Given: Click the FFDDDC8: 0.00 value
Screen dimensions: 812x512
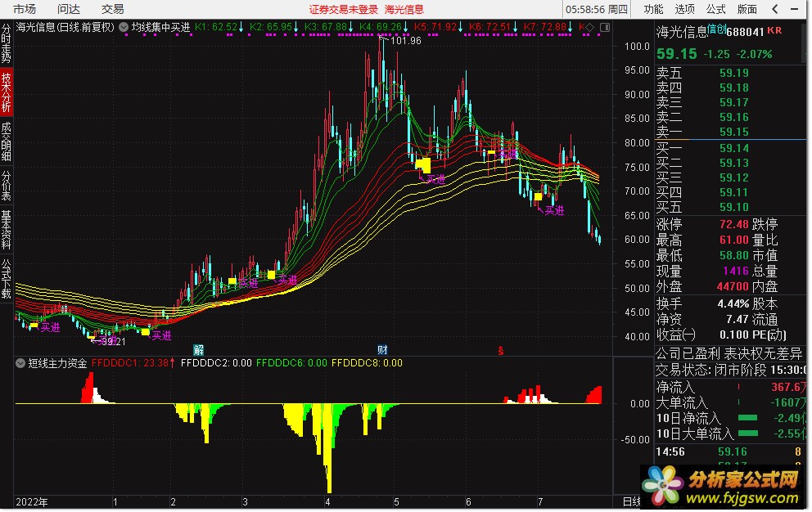Looking at the screenshot, I should 367,363.
